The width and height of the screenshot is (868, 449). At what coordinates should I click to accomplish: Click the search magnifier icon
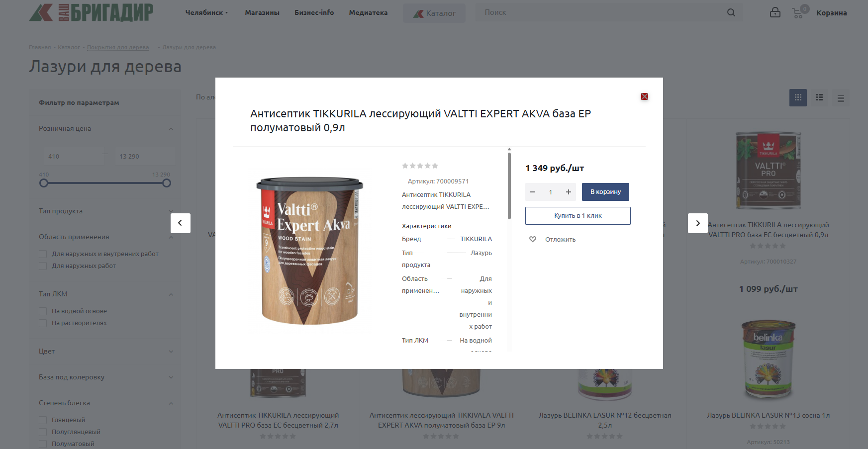731,12
